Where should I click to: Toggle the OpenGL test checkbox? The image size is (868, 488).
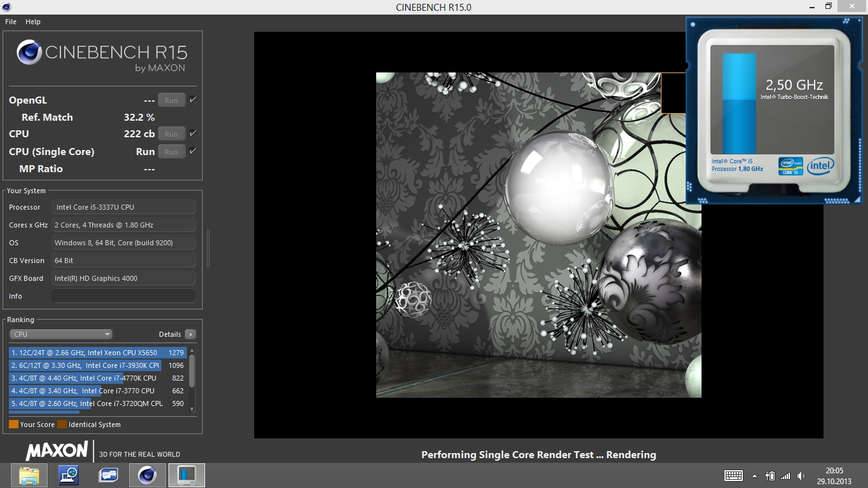click(193, 100)
